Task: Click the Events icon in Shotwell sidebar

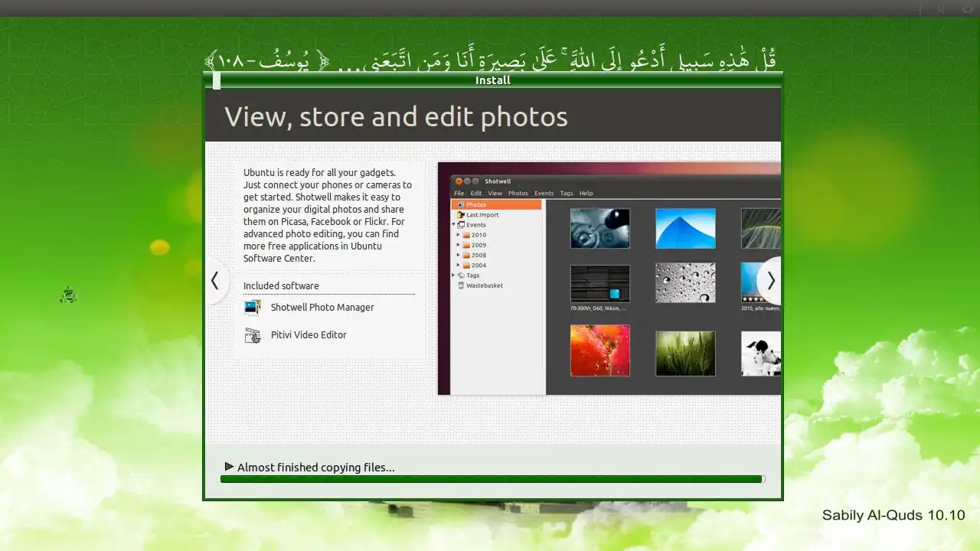Action: click(461, 225)
